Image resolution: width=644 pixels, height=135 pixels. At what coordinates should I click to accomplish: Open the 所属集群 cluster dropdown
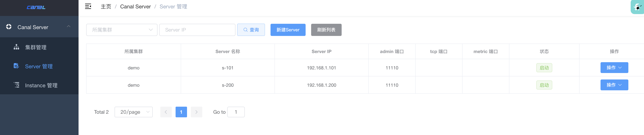[x=122, y=30]
